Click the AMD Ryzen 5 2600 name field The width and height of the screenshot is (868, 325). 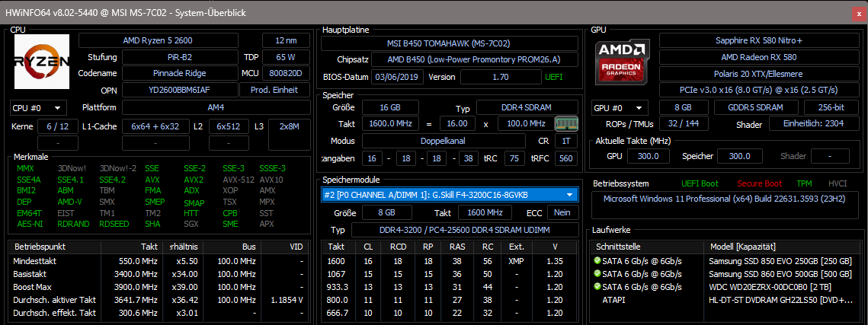158,40
